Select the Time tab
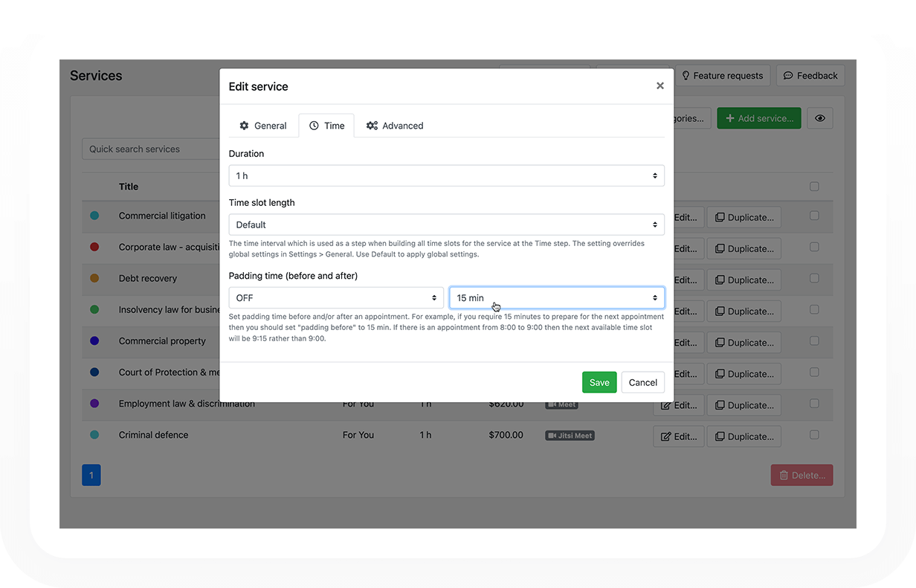Image resolution: width=916 pixels, height=588 pixels. tap(326, 126)
